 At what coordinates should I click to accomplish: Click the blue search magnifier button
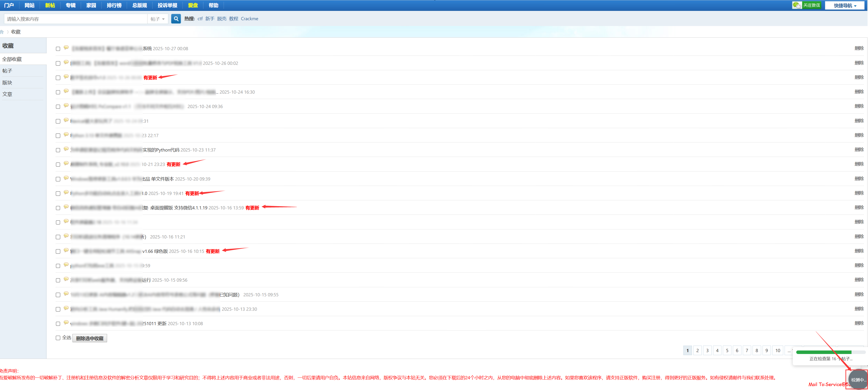click(176, 19)
